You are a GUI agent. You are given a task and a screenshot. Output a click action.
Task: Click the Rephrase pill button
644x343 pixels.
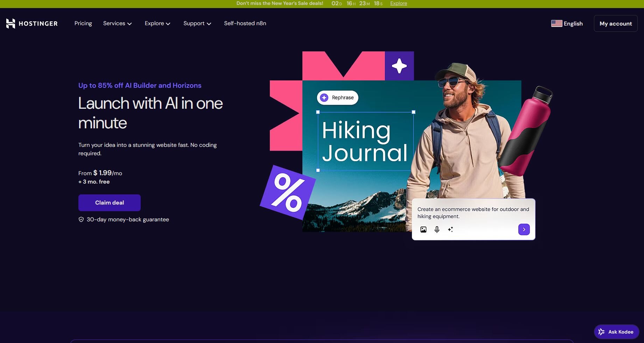pos(338,98)
